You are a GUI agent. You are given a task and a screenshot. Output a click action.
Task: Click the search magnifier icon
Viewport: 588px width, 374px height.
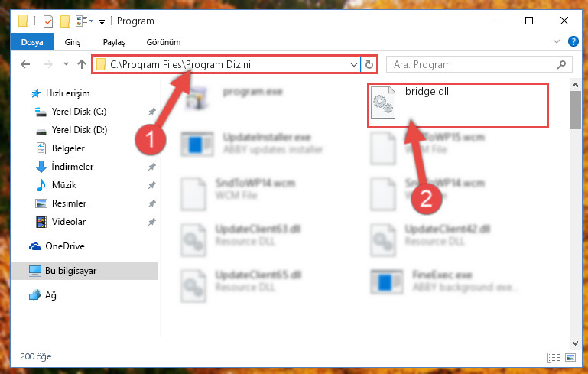[x=561, y=64]
